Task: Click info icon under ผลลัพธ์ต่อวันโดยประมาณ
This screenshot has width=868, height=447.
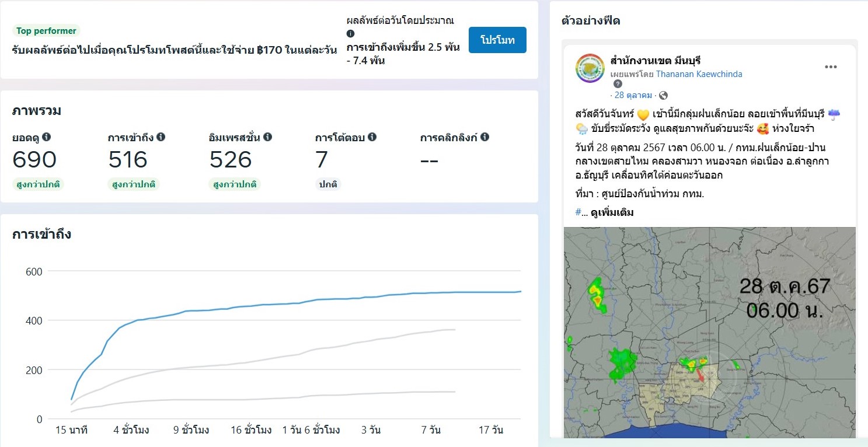Action: click(351, 34)
